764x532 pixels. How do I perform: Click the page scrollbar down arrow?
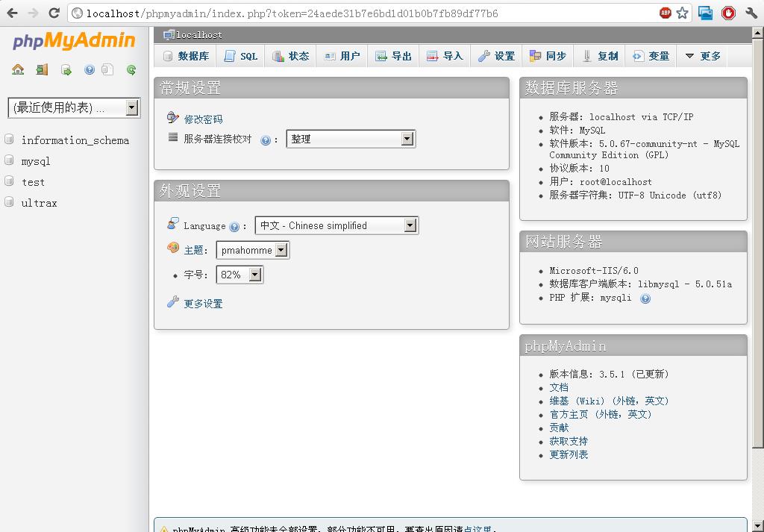pos(758,526)
